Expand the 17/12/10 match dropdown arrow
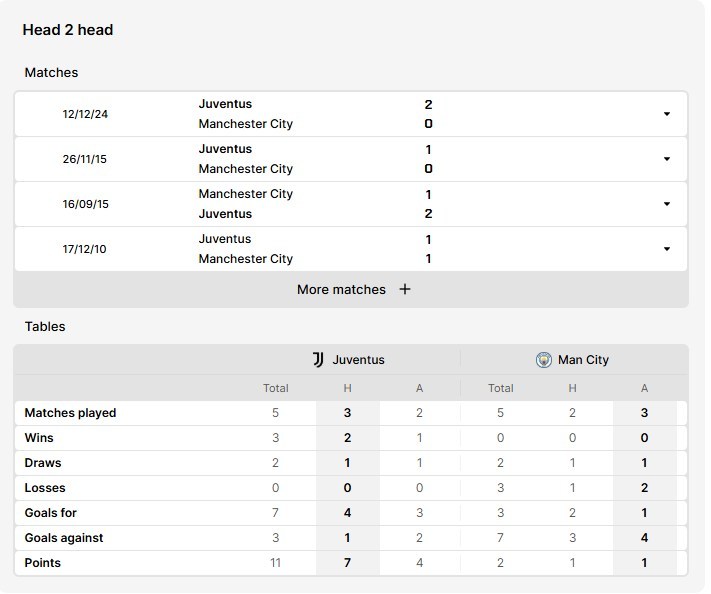This screenshot has width=711, height=594. tap(667, 249)
